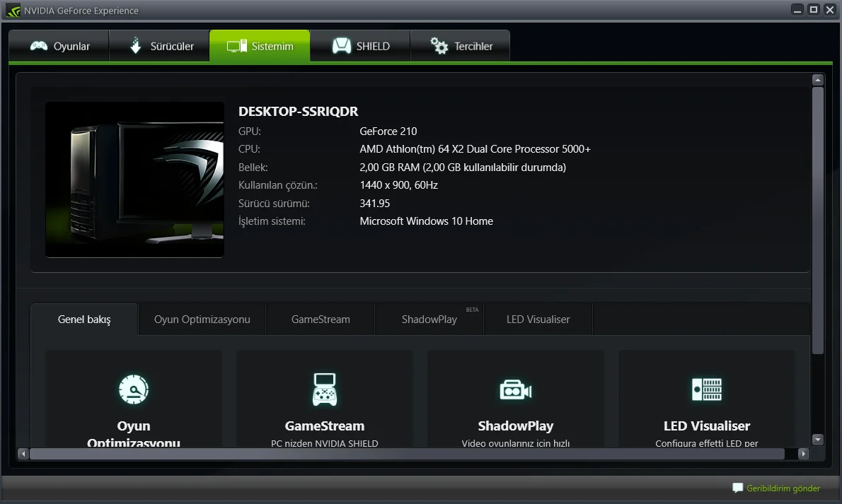Viewport: 842px width, 504px height.
Task: Open the ShadowPlay card title
Action: click(x=516, y=426)
